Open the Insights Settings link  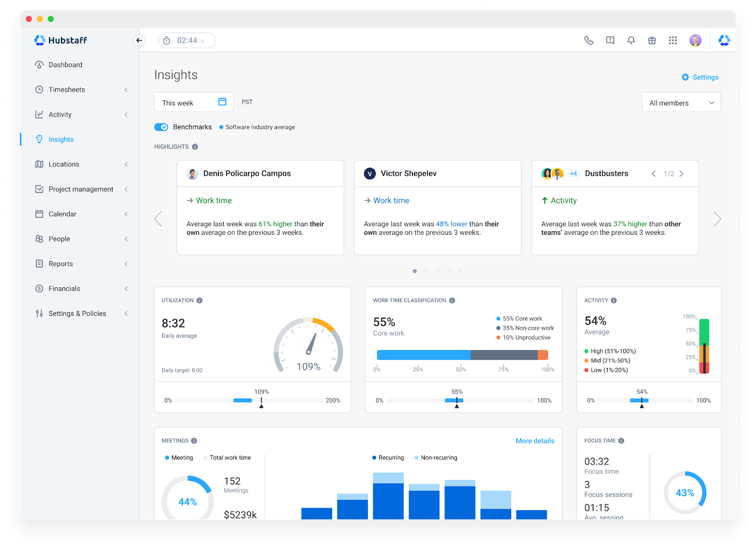pos(700,77)
